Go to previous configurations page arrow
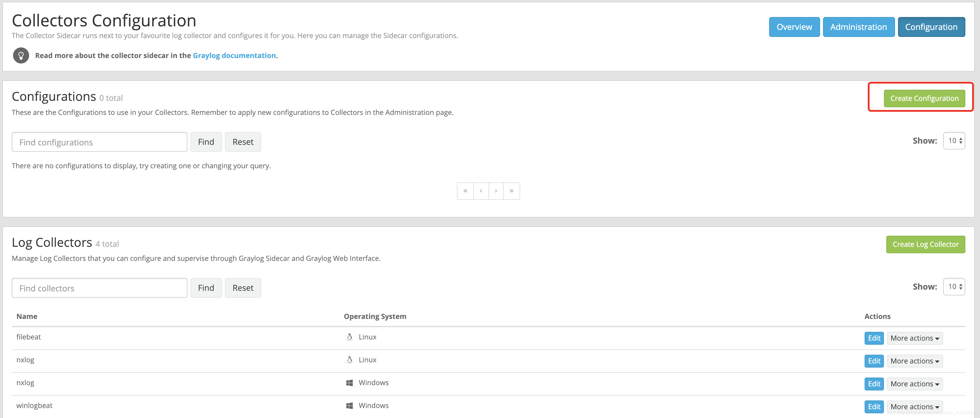The height and width of the screenshot is (418, 980). 481,191
